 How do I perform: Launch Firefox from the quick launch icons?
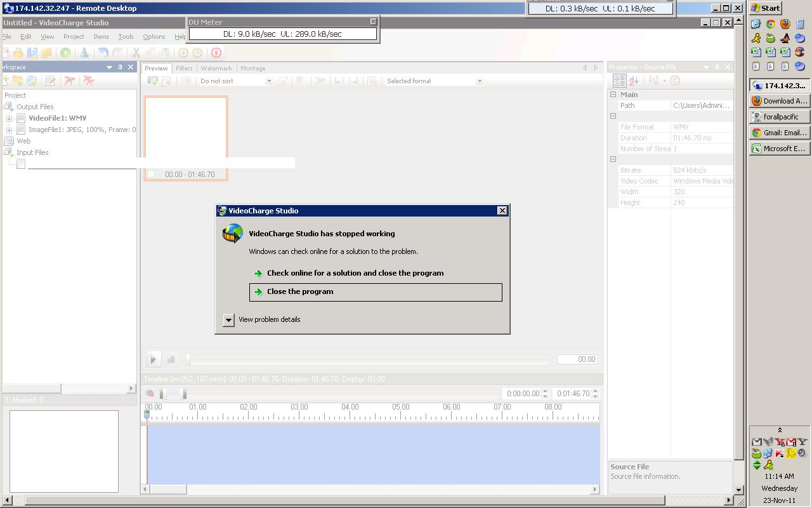[x=785, y=23]
